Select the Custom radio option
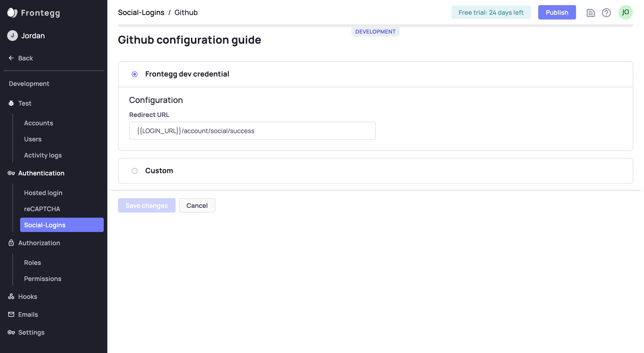The height and width of the screenshot is (353, 644). (134, 171)
